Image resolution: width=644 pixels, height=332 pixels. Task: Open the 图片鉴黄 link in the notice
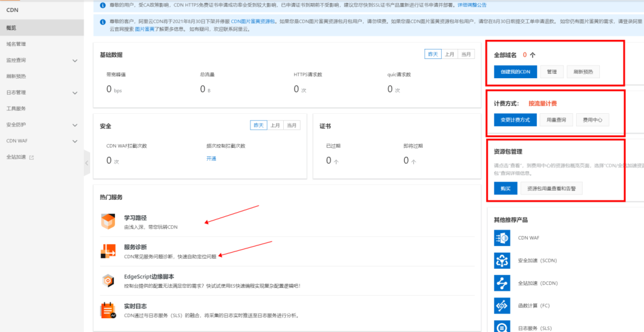tap(144, 29)
